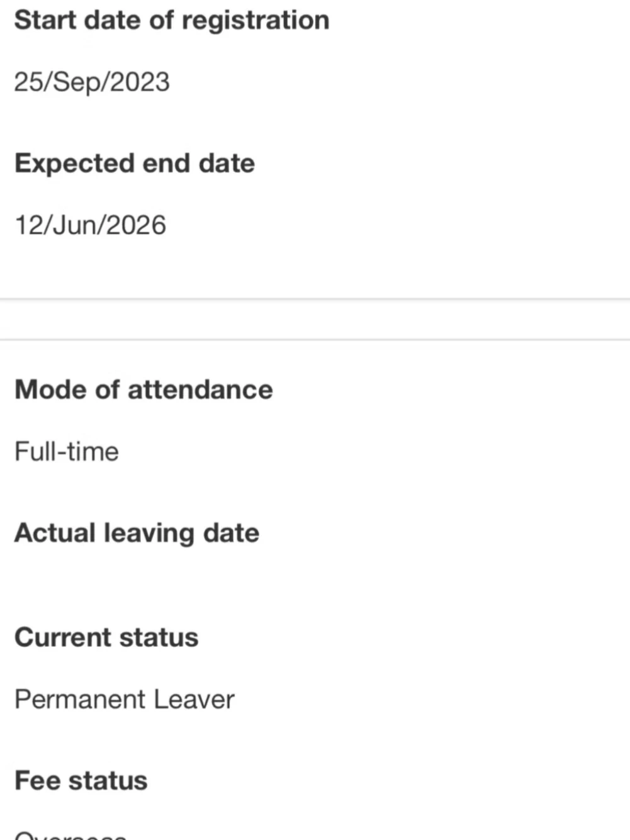Tap the horizontal section divider band
The width and height of the screenshot is (630, 840).
315,320
